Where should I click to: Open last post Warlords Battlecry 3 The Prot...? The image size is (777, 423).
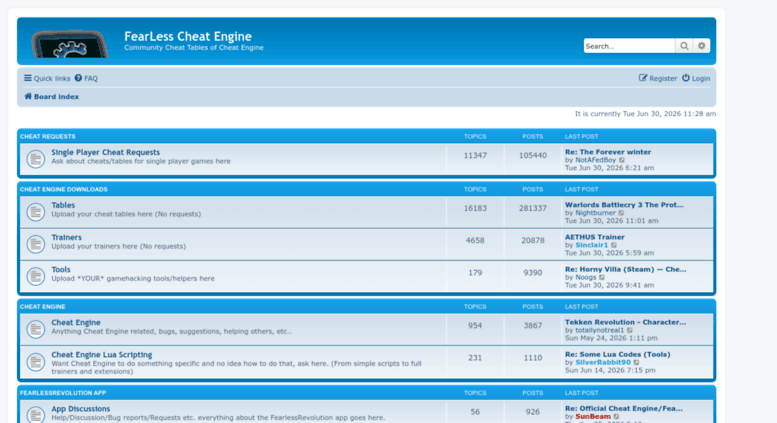click(x=624, y=205)
